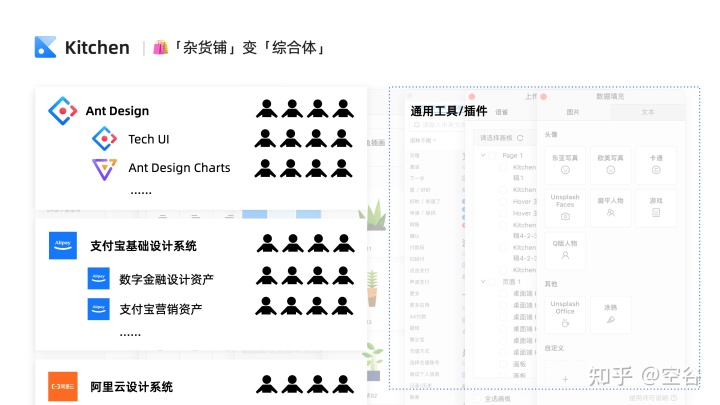Click the Alipay icon beside 数字金融设计资产

99,278
